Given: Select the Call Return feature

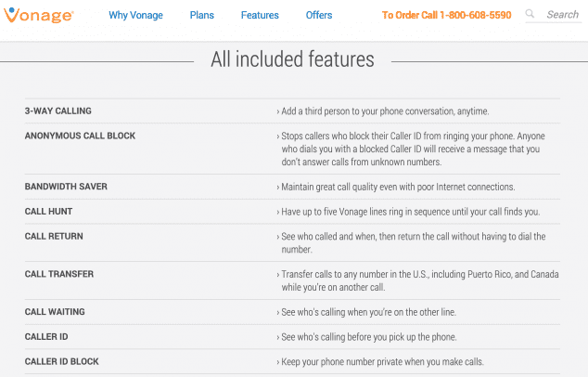Looking at the screenshot, I should tap(54, 236).
